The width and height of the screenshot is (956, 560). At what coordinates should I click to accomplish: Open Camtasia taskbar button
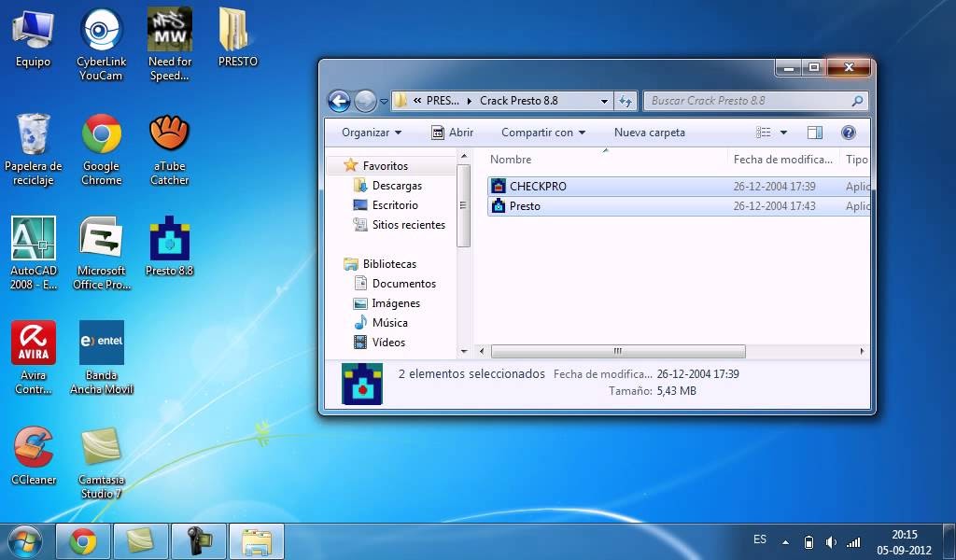point(141,541)
